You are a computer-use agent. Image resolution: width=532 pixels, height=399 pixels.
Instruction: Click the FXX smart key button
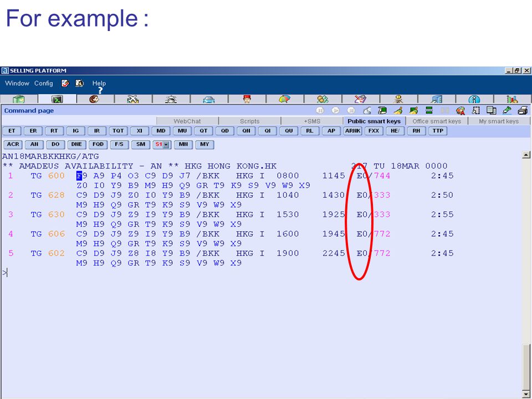pyautogui.click(x=374, y=131)
